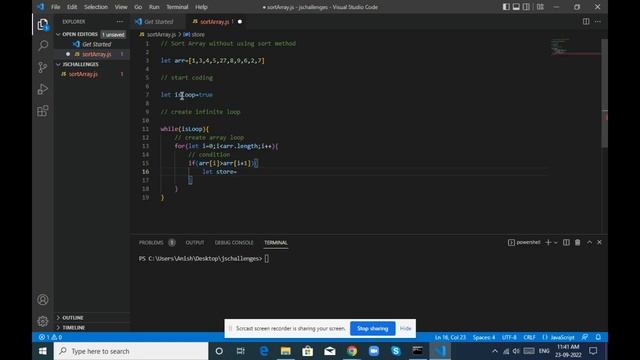Toggle secondary side bar layout icon
Image resolution: width=640 pixels, height=360 pixels.
point(527,7)
